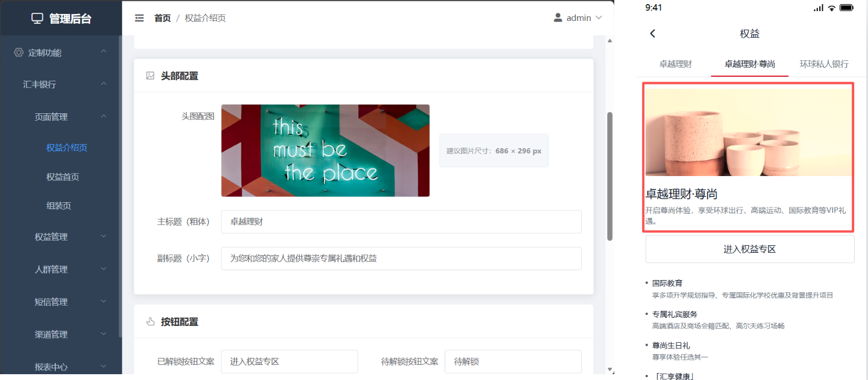Click the 主标题 input field

[401, 221]
